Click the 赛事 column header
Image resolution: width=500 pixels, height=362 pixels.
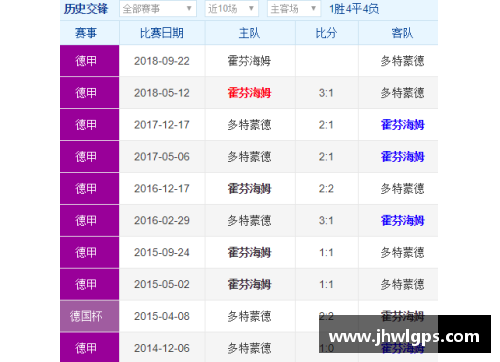[86, 33]
